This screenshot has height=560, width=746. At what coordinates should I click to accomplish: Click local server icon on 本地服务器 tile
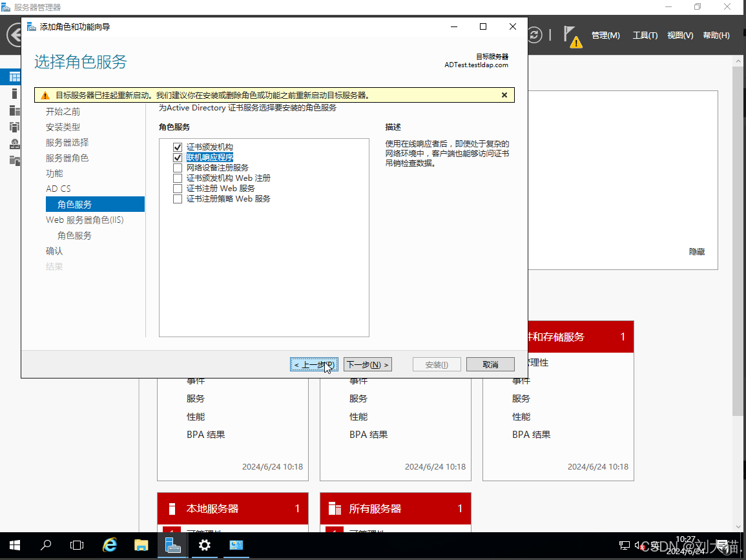172,508
